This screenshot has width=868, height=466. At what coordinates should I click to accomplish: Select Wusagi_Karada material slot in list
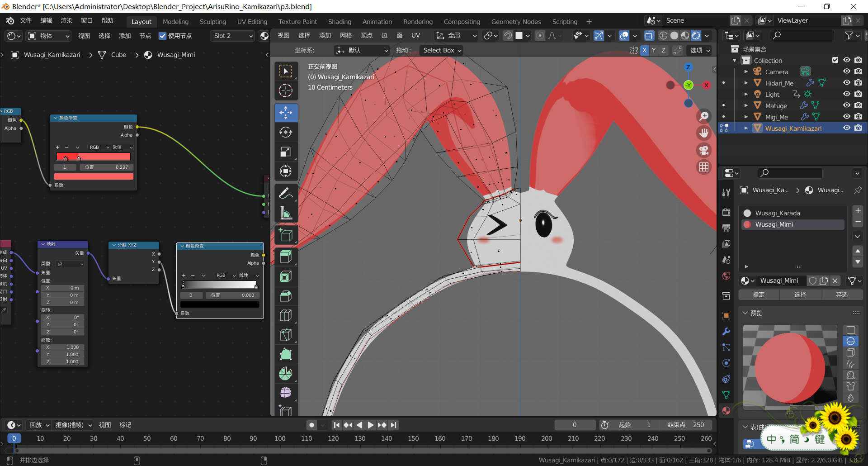(x=778, y=213)
